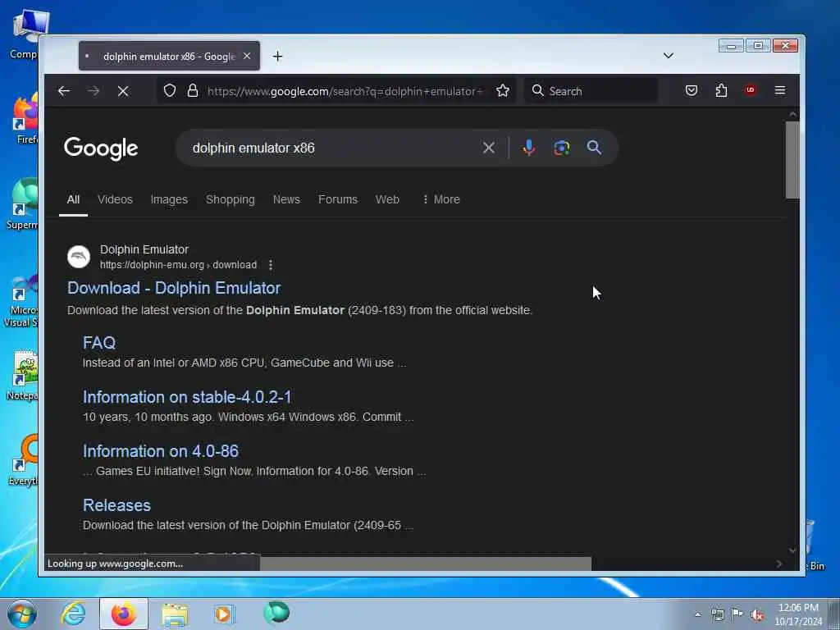Open network tray icon
840x630 pixels.
point(718,614)
